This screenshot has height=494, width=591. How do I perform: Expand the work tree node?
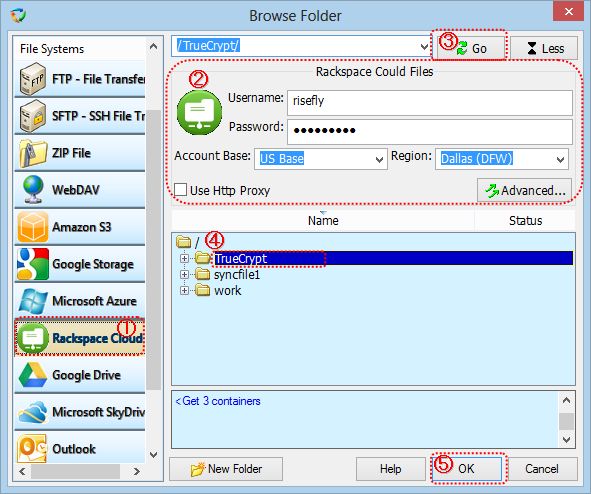[x=184, y=291]
